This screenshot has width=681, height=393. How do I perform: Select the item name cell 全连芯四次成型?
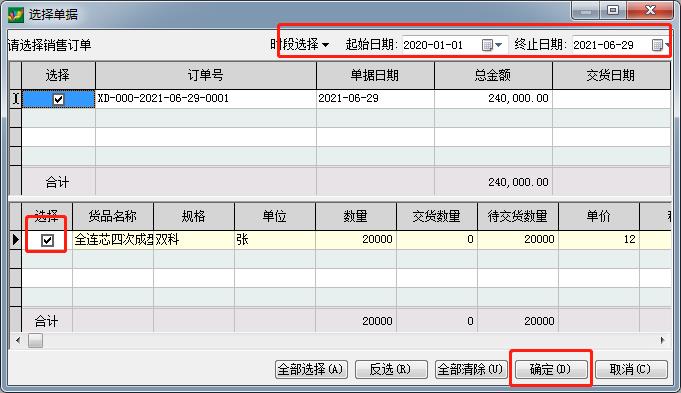pyautogui.click(x=113, y=240)
